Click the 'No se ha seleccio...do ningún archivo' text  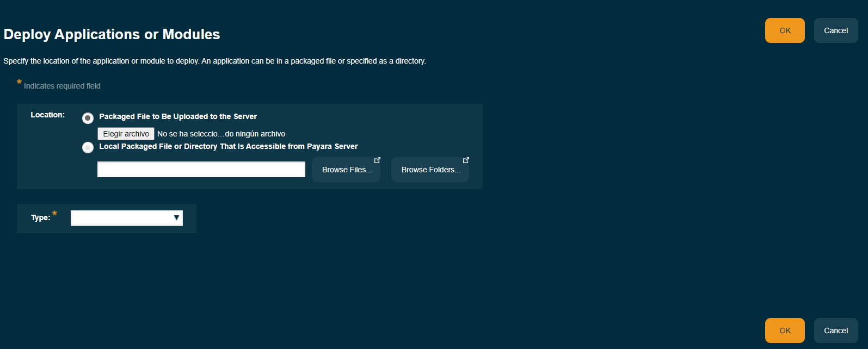point(221,134)
